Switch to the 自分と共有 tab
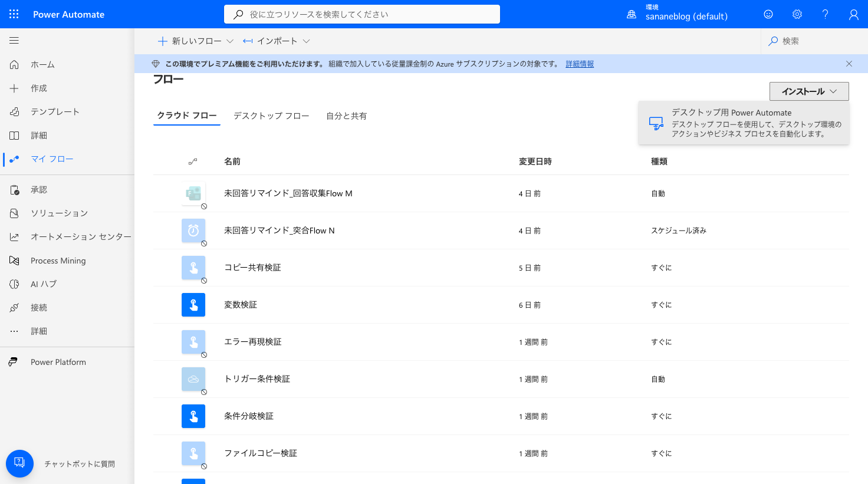The width and height of the screenshot is (868, 484). 347,116
